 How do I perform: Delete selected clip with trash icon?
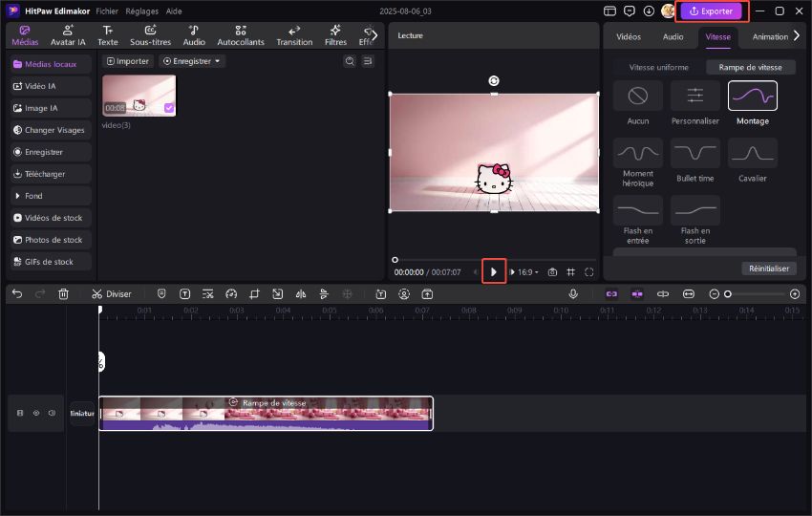[x=63, y=293]
